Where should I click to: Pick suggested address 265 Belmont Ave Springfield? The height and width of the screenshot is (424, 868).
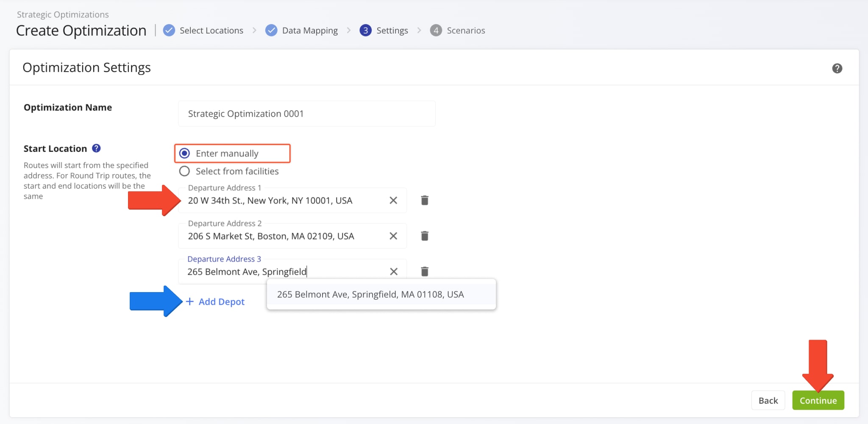[x=370, y=294]
